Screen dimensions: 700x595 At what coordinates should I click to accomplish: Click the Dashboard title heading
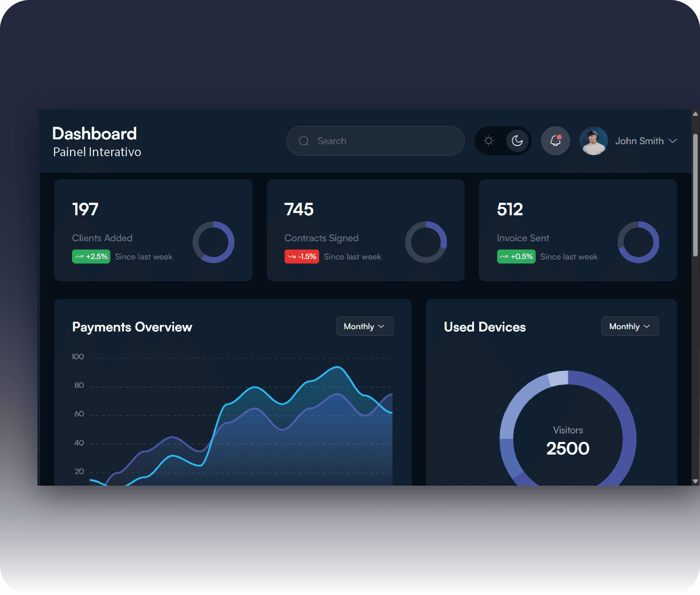click(x=95, y=134)
